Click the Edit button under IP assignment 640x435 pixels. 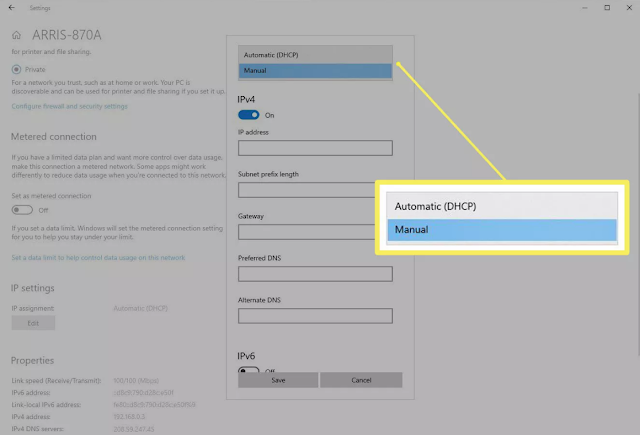pyautogui.click(x=33, y=323)
